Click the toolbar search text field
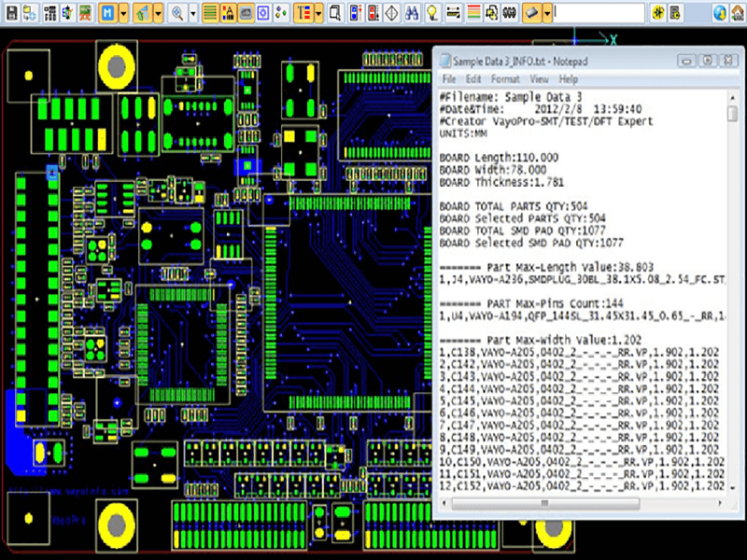 click(x=598, y=13)
